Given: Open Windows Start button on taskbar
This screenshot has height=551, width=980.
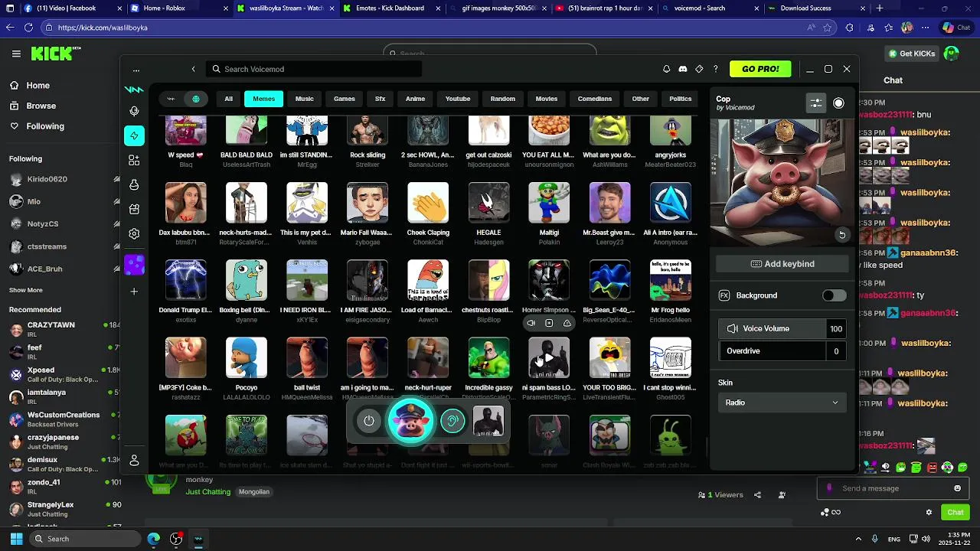Looking at the screenshot, I should [16, 539].
